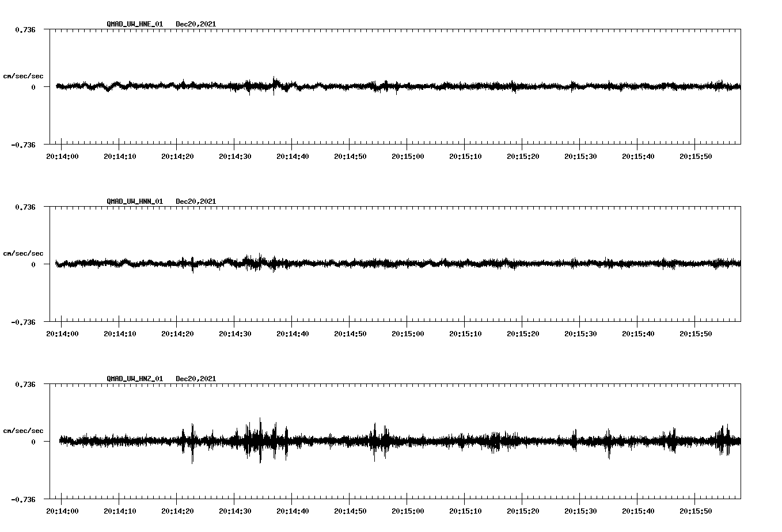This screenshot has height=532, width=782.
Task: Click the cm/sec/sec unit label on HNN plot
Action: [x=23, y=253]
